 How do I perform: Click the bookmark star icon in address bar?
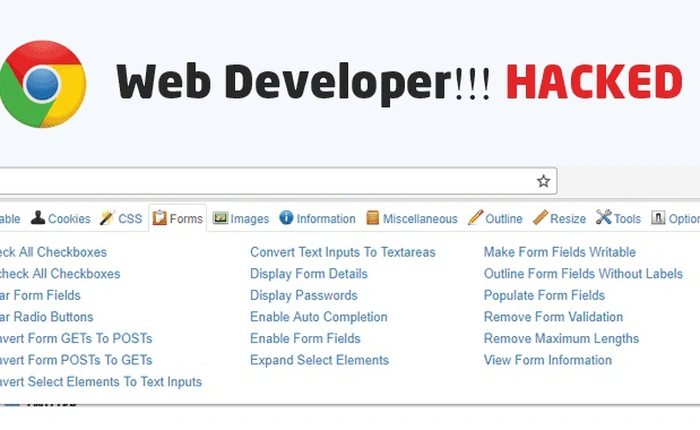[543, 181]
